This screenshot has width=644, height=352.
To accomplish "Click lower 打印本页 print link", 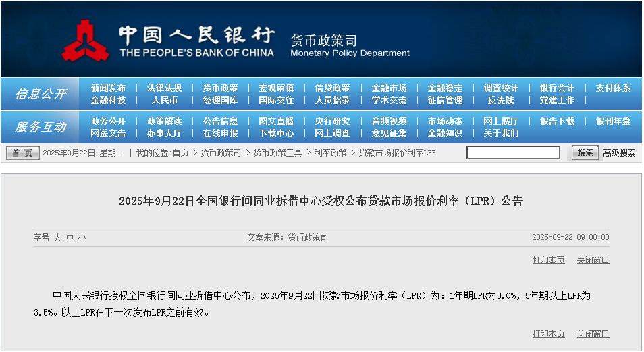I will [x=548, y=334].
